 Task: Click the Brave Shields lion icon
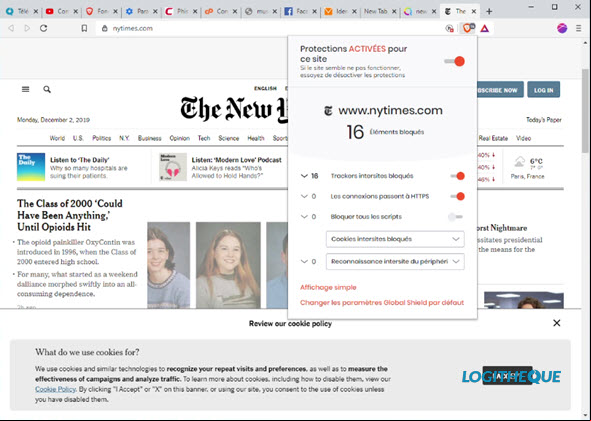[467, 28]
